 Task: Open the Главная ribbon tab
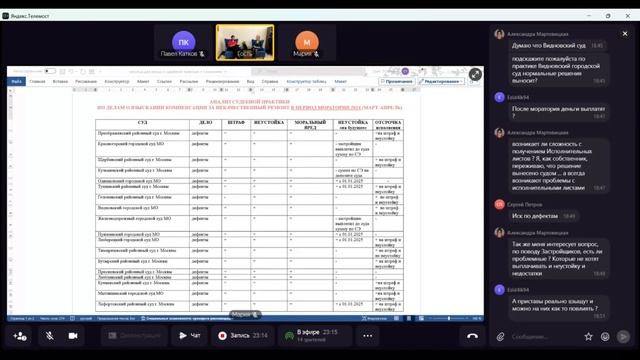[38, 82]
